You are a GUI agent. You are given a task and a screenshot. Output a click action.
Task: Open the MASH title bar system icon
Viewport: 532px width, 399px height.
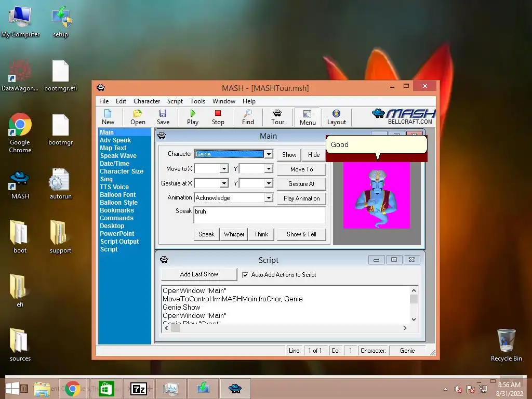101,88
